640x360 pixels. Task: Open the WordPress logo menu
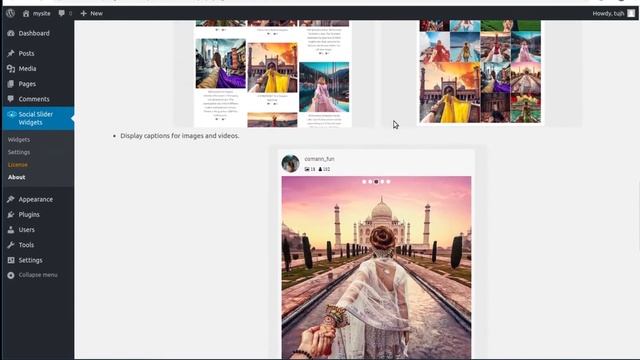pos(11,13)
